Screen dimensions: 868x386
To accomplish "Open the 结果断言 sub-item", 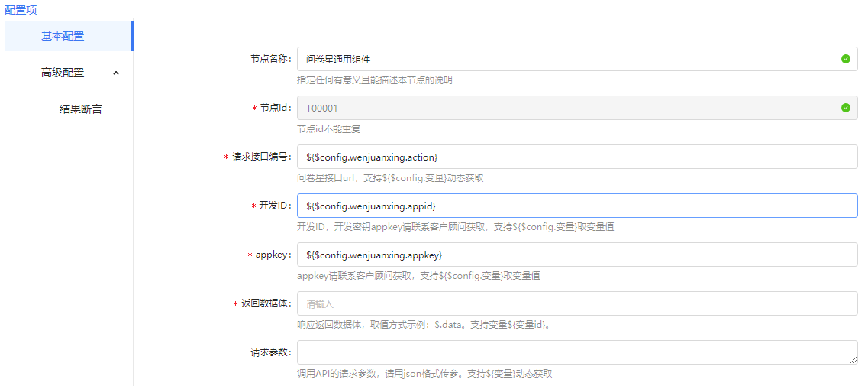I will (80, 109).
